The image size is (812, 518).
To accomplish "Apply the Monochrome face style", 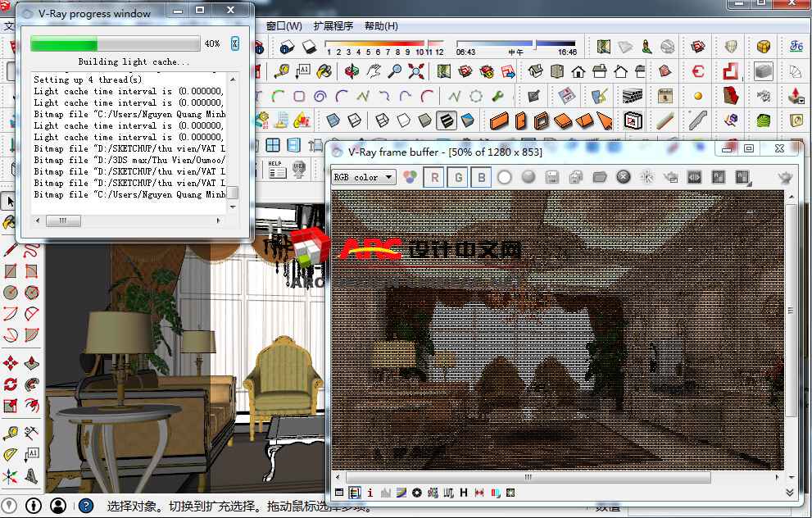I will pyautogui.click(x=467, y=120).
